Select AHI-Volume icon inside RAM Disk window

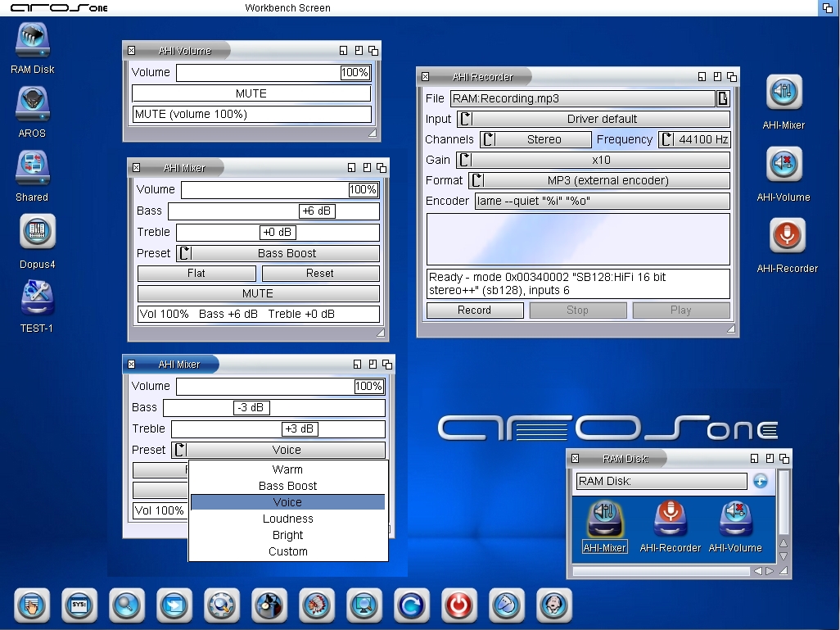point(735,519)
